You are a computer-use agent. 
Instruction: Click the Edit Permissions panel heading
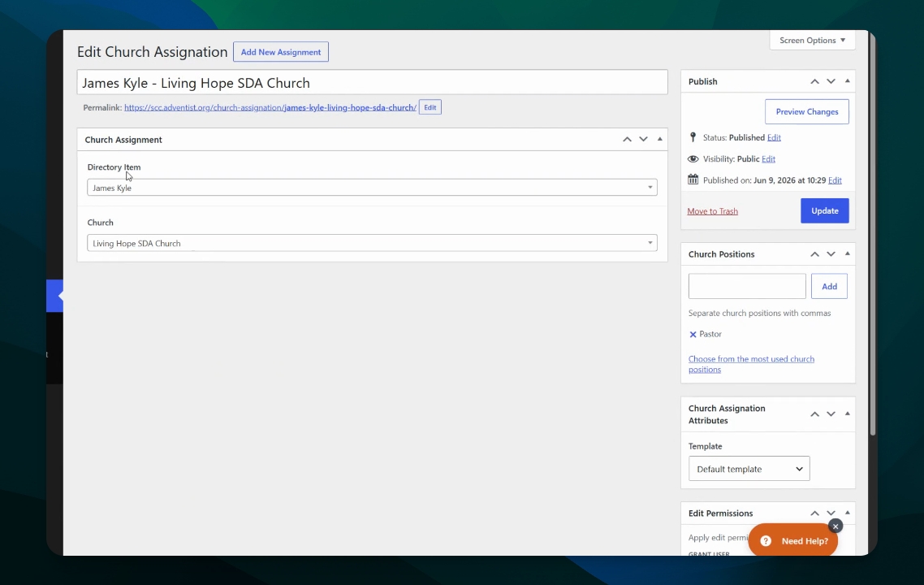click(721, 513)
